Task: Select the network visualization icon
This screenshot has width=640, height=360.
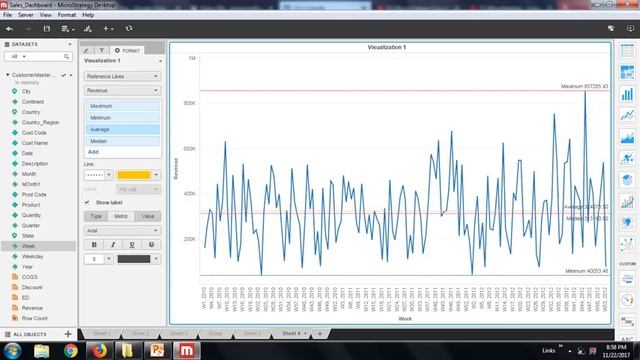Action: pos(627,244)
